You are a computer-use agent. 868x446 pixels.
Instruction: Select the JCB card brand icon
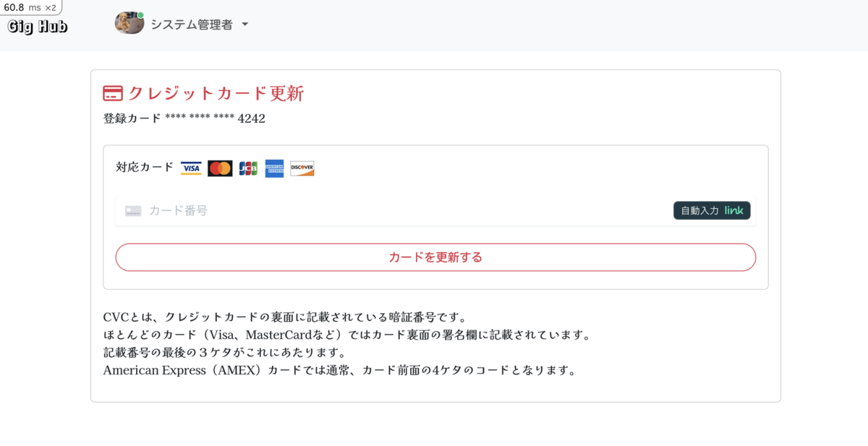247,168
